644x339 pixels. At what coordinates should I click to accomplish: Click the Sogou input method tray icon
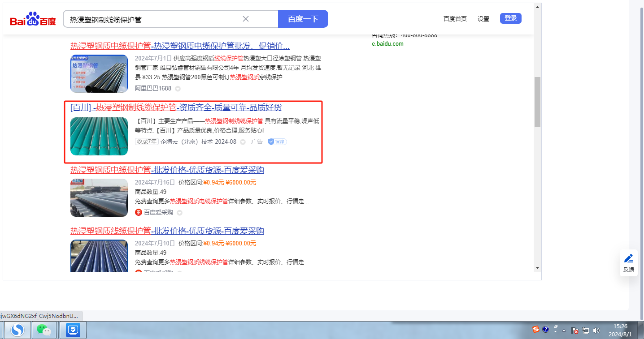pos(535,330)
